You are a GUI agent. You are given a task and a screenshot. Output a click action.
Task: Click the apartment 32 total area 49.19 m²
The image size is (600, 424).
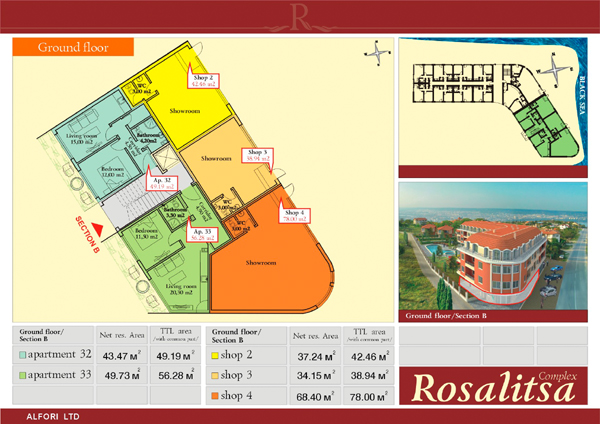176,356
